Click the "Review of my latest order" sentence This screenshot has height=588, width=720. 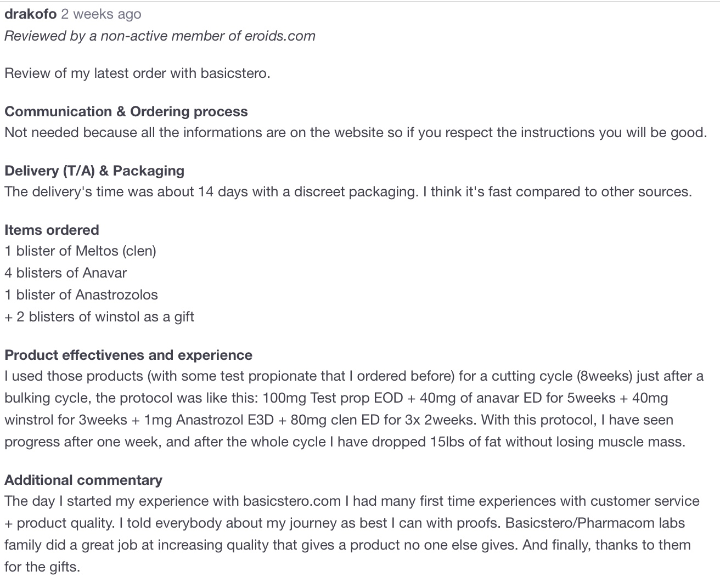[137, 73]
